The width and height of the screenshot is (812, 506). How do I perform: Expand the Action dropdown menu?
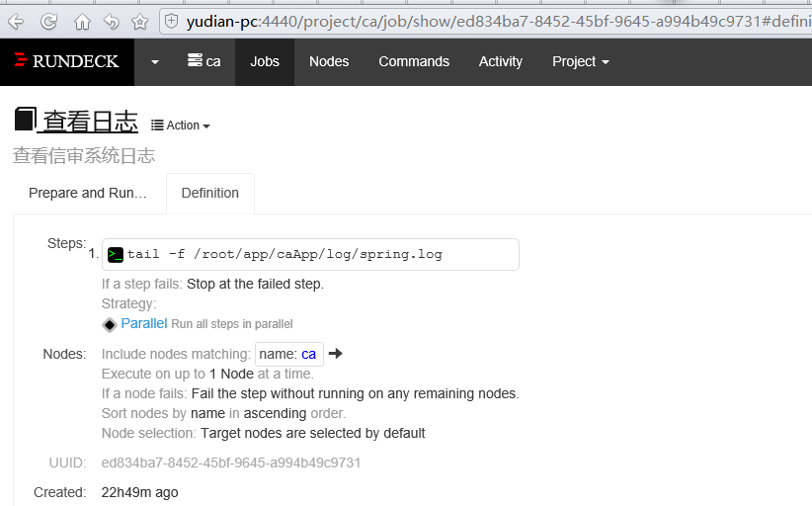[181, 126]
